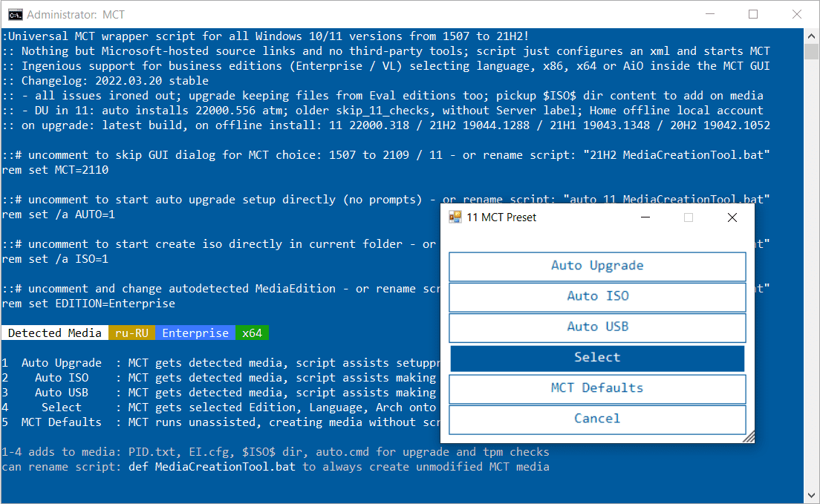Click 'rem set EDITION=Enterprise' line
This screenshot has width=820, height=504.
click(88, 304)
